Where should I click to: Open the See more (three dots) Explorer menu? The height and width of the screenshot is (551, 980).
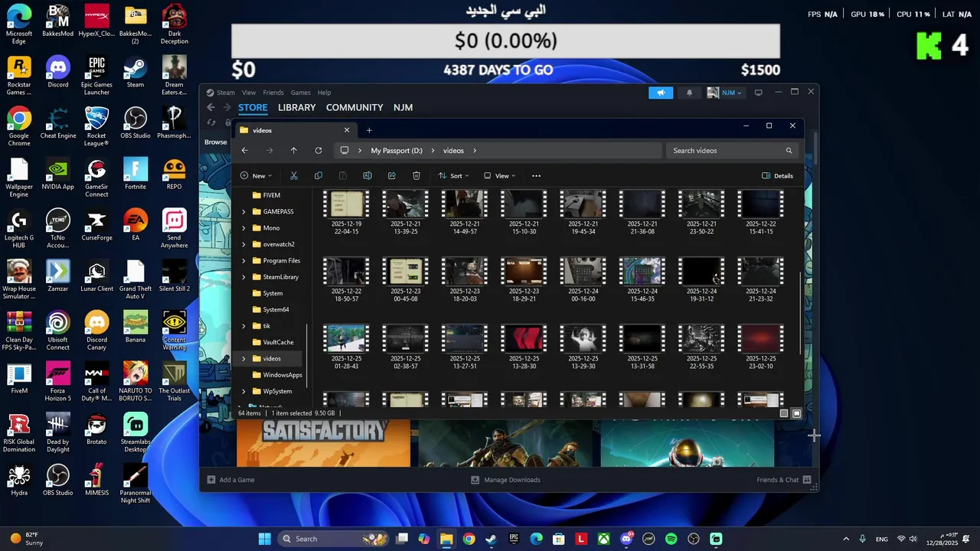pyautogui.click(x=536, y=176)
